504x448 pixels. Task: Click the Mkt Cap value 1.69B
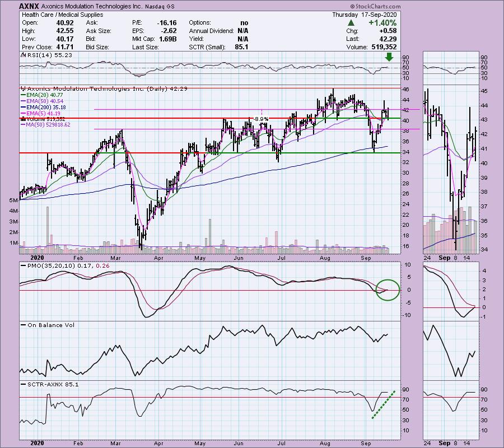(x=168, y=39)
